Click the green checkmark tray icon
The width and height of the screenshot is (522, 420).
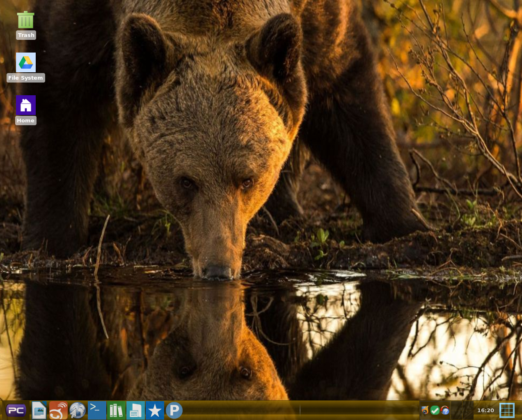(435, 410)
